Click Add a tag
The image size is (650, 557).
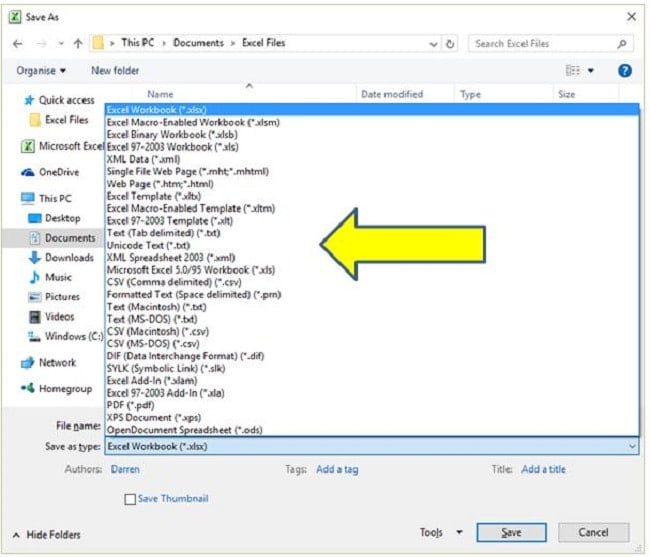point(337,470)
